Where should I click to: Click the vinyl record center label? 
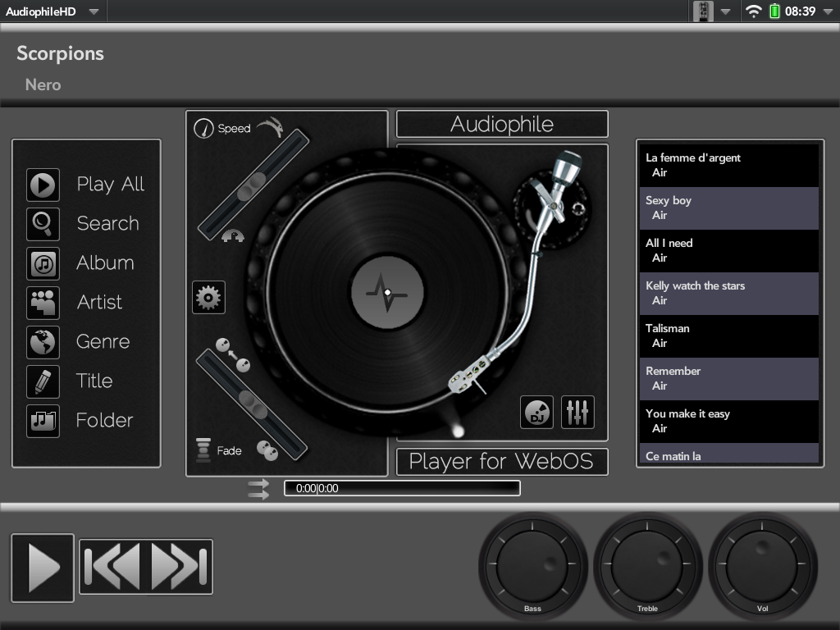(x=387, y=293)
